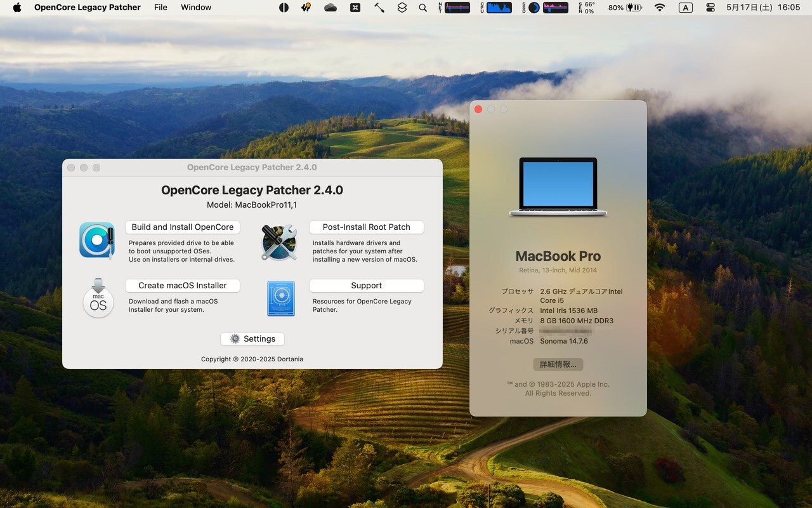Image resolution: width=812 pixels, height=508 pixels.
Task: Click the Support button
Action: (x=366, y=286)
